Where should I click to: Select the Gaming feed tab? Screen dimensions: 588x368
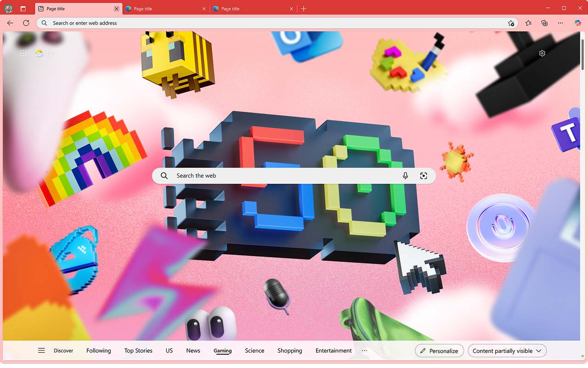tap(222, 351)
